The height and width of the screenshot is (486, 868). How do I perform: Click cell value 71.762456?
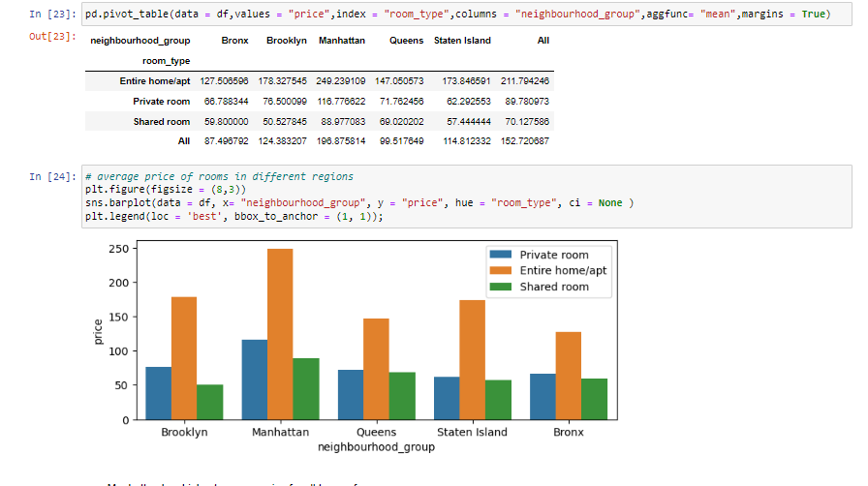tap(402, 102)
